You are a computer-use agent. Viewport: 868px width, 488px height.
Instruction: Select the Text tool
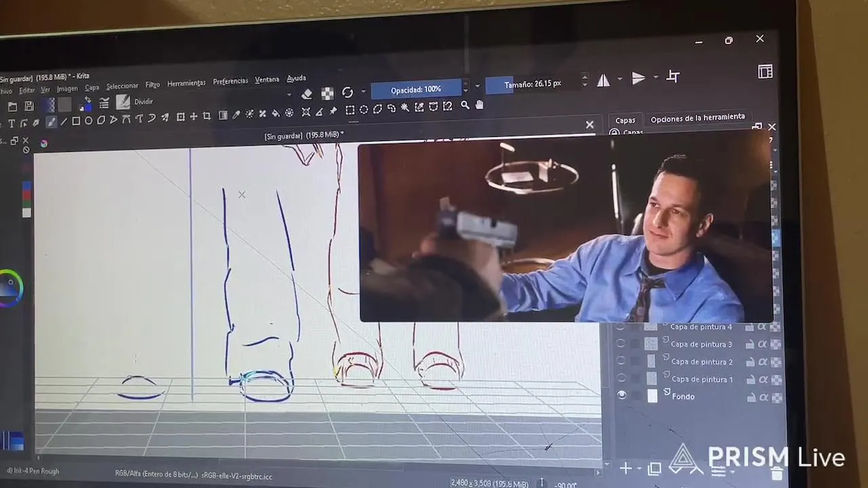coord(12,123)
